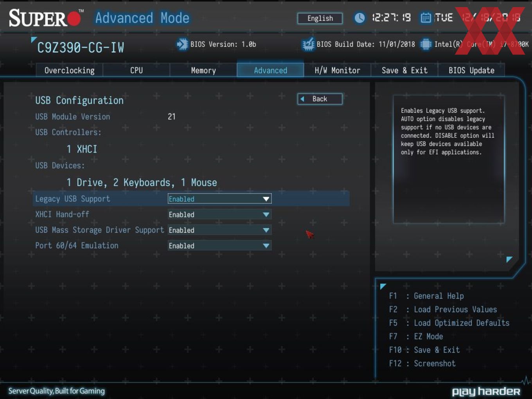Open the English language selector
The height and width of the screenshot is (399, 532).
320,18
